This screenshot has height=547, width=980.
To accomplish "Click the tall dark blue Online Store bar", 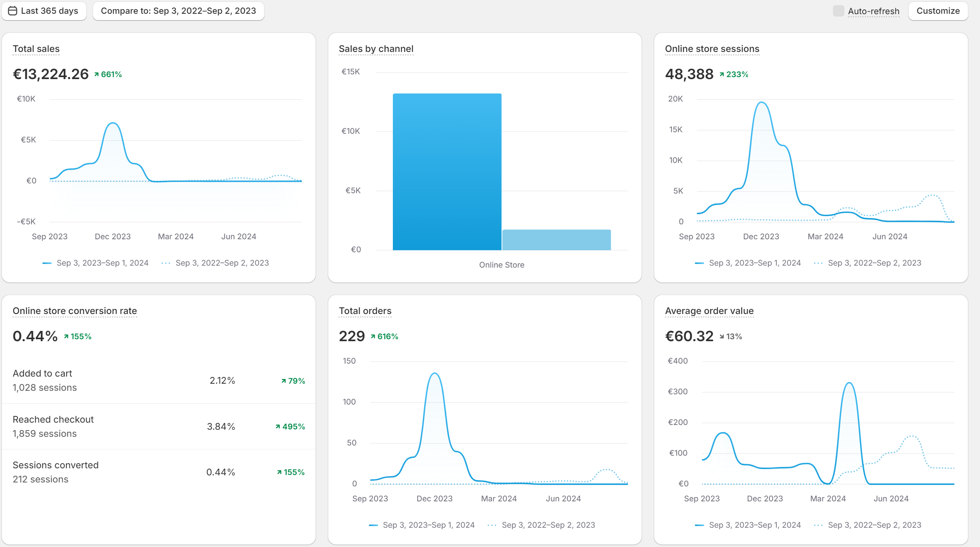I will (447, 172).
